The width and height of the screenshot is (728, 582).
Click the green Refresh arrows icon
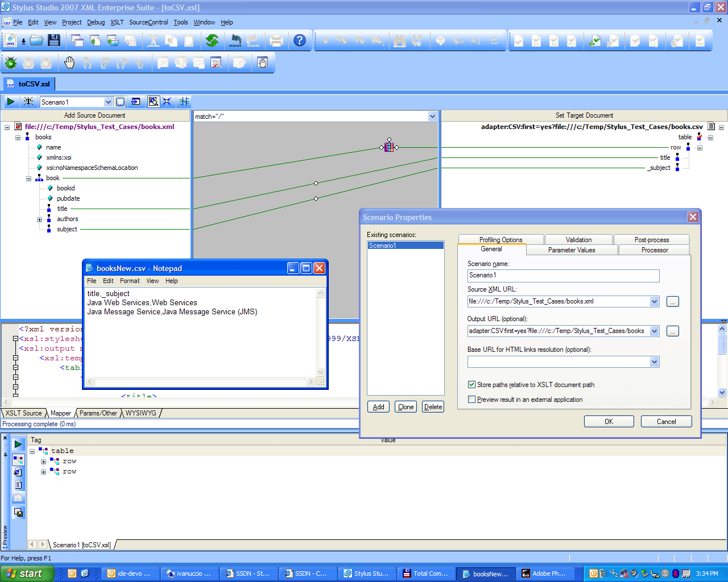[212, 40]
